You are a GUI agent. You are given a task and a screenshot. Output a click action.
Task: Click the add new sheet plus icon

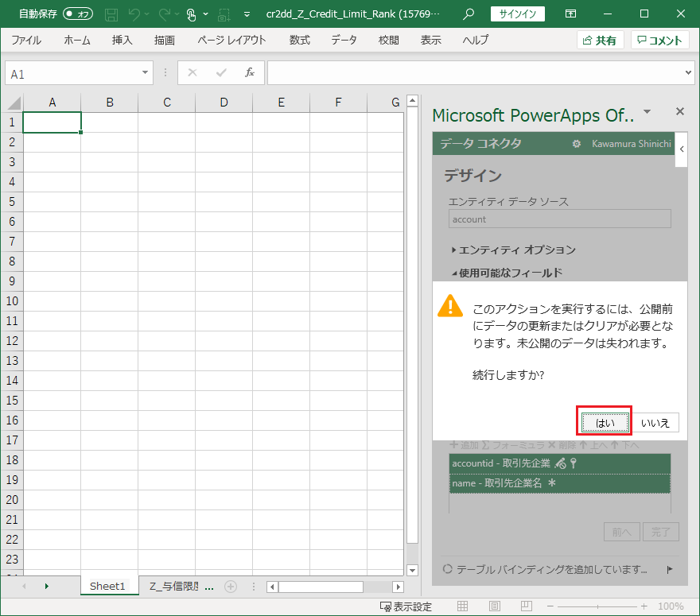(x=231, y=587)
